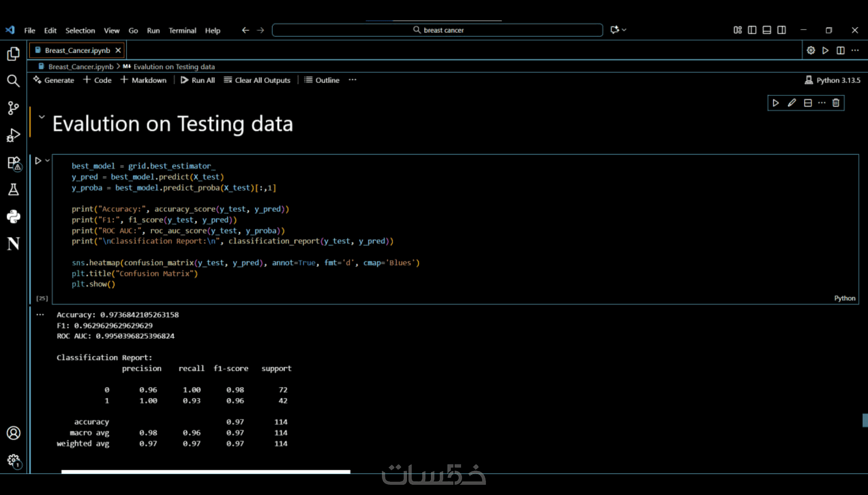Open the Go menu

133,30
